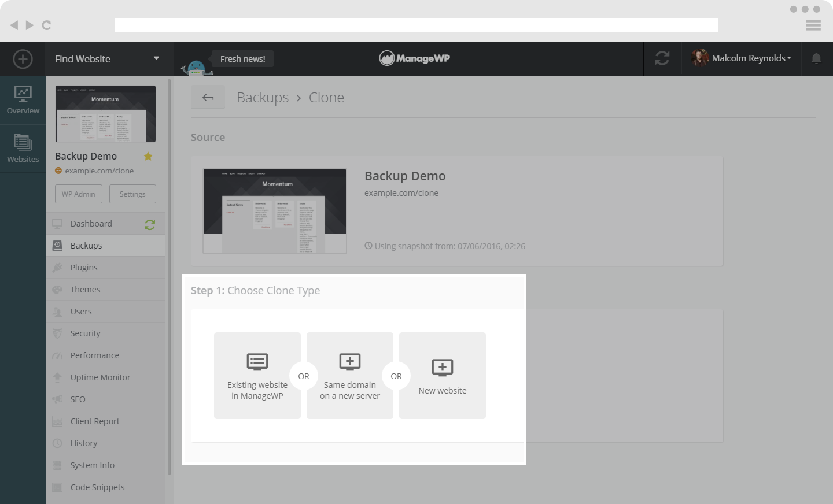Screen dimensions: 833x504
Task: Open Performance in the site menu
Action: point(105,355)
